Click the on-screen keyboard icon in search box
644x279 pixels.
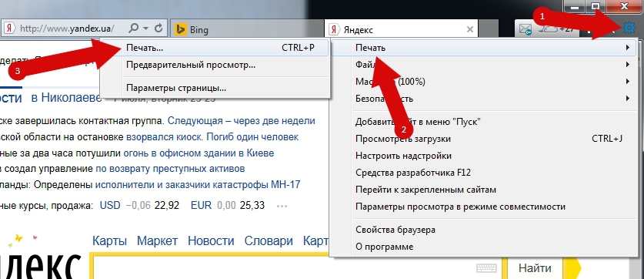pos(486,268)
